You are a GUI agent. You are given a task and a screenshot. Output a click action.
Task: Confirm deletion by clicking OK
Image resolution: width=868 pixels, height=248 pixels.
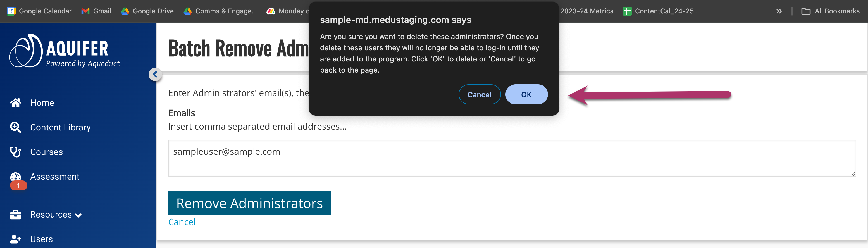pos(526,95)
